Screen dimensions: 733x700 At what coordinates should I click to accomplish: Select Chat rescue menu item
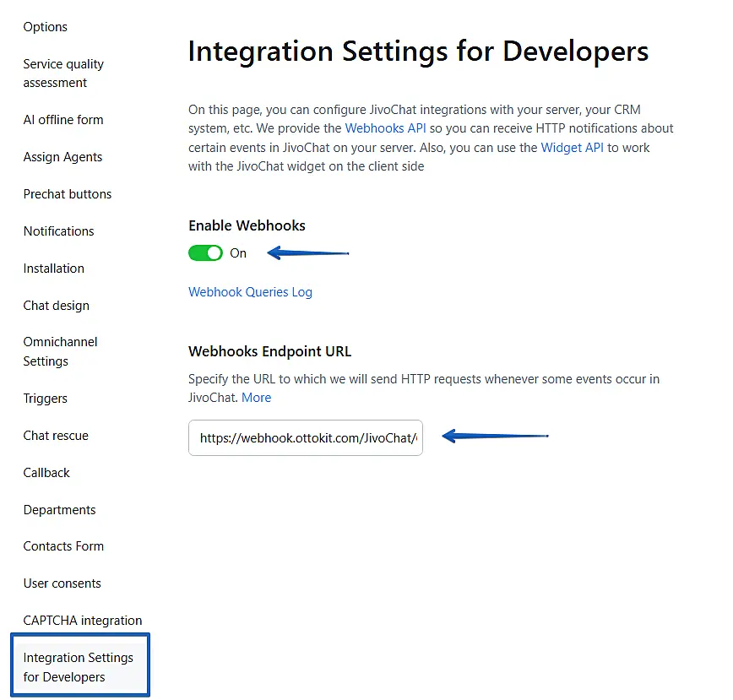click(56, 436)
